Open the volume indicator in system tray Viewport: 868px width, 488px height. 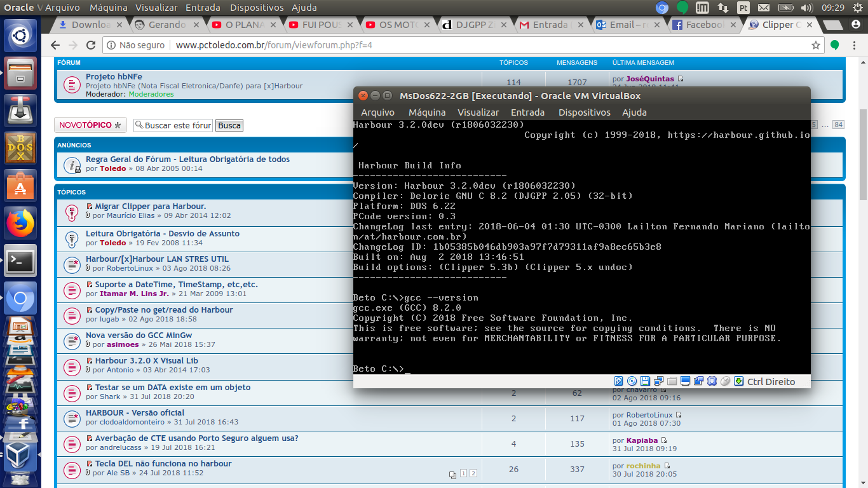(806, 8)
